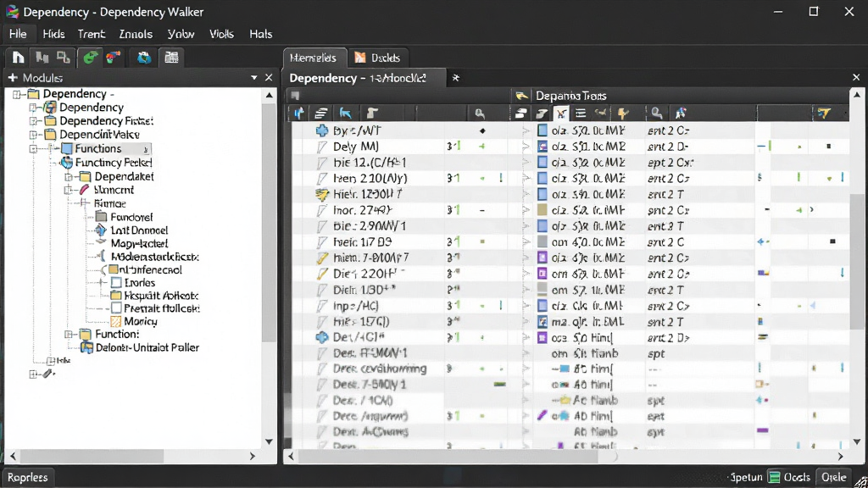Expand the Dependency Fisher folder node
This screenshot has width=868, height=488.
[33, 120]
